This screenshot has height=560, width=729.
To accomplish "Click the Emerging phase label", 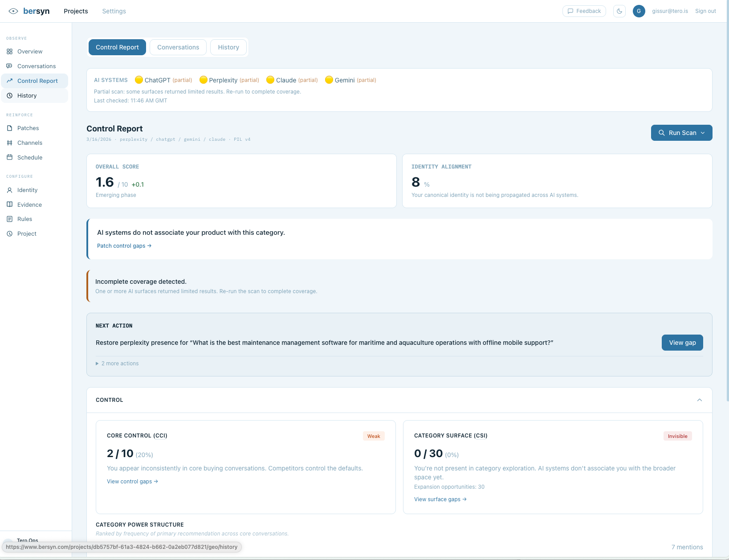I will pyautogui.click(x=116, y=195).
